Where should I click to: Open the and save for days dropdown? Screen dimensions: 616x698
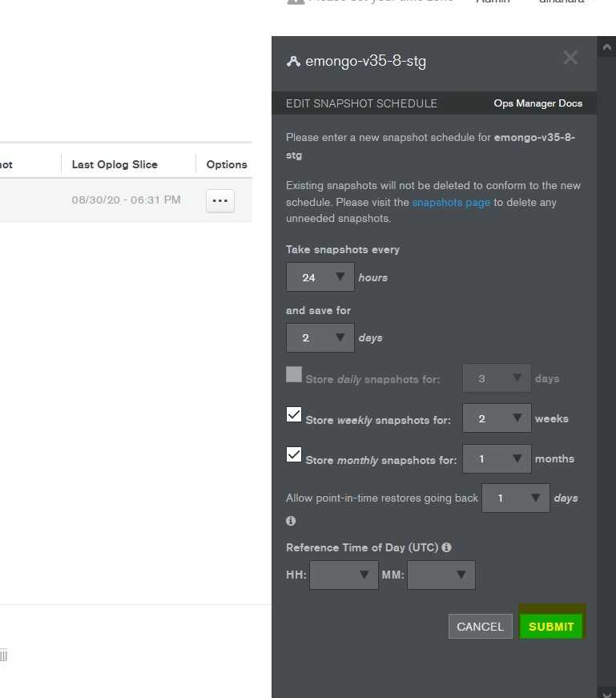pos(320,337)
